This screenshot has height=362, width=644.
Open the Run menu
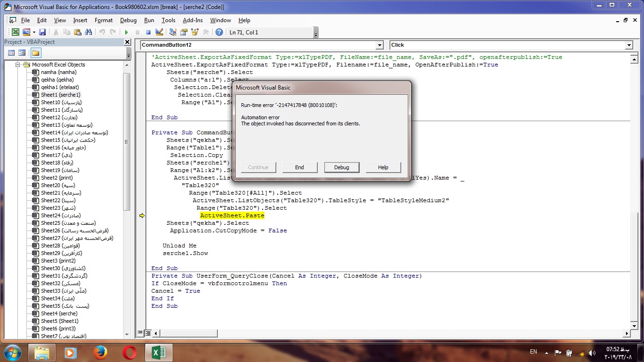coord(149,20)
